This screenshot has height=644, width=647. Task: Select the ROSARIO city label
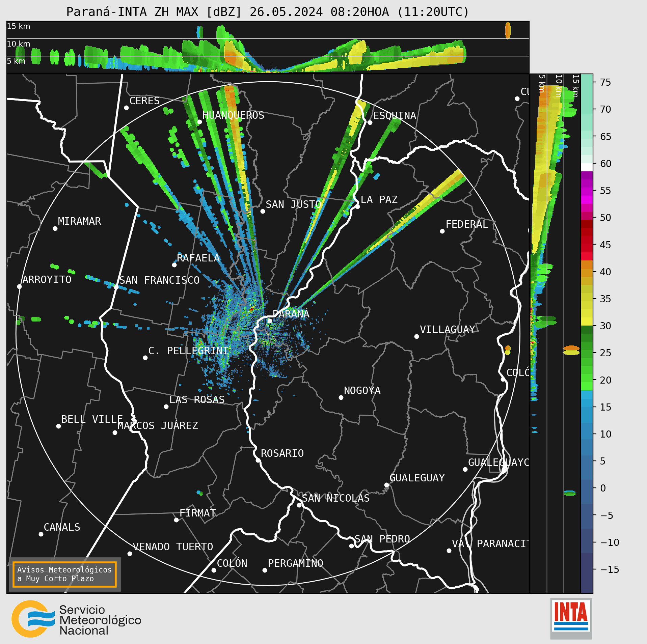[x=282, y=453]
